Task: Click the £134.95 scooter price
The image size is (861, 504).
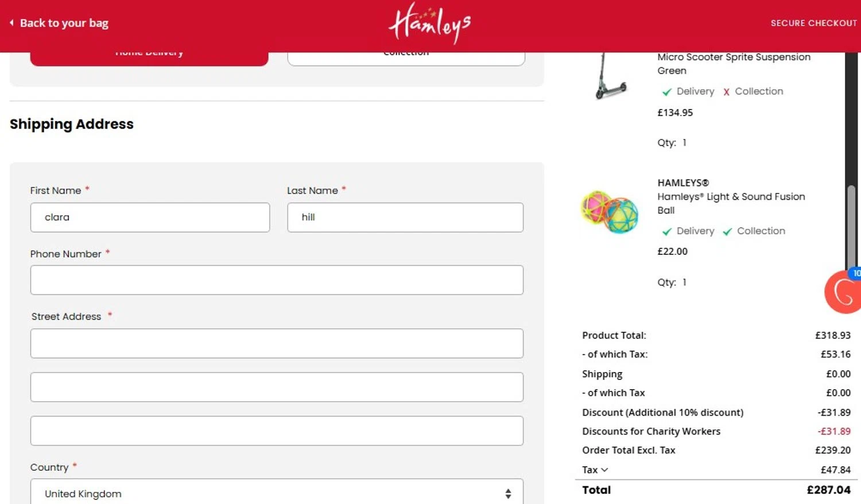Action: pyautogui.click(x=675, y=113)
